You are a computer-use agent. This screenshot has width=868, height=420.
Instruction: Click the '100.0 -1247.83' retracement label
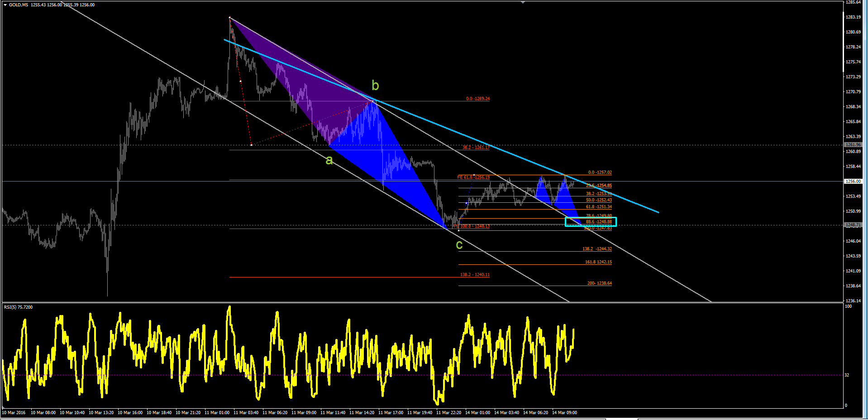pyautogui.click(x=598, y=228)
